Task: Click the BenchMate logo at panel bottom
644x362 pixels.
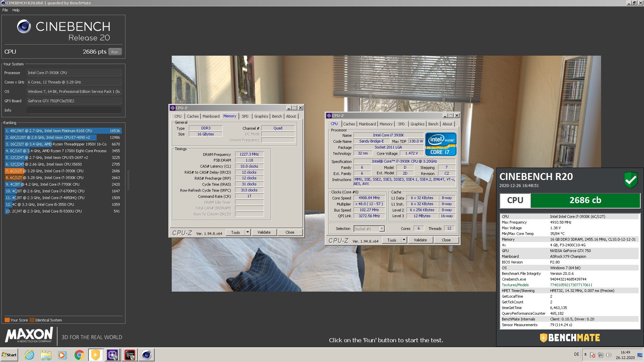Action: pyautogui.click(x=570, y=338)
